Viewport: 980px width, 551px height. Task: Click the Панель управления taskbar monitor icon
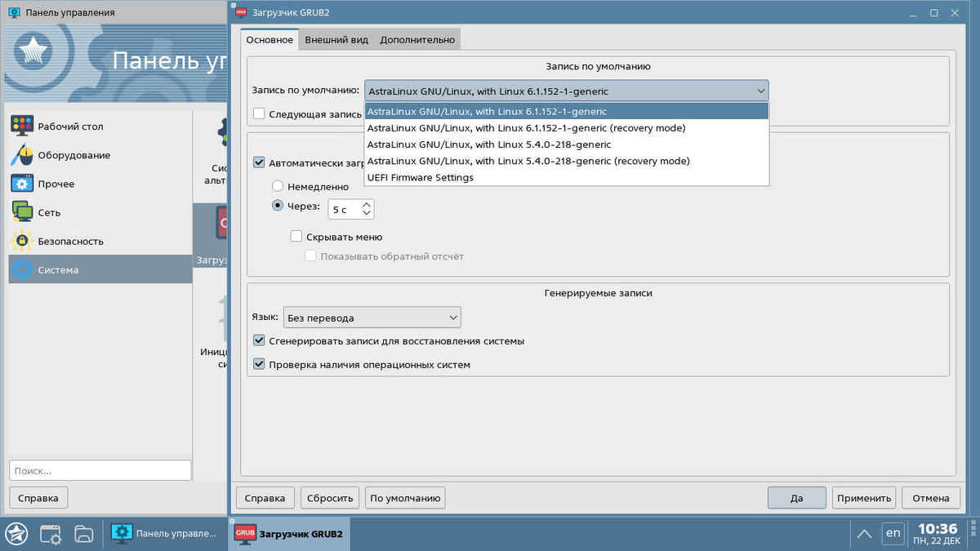tap(122, 534)
